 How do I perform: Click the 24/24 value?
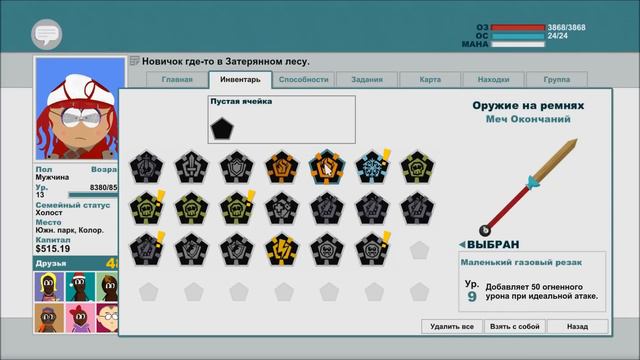click(x=558, y=36)
